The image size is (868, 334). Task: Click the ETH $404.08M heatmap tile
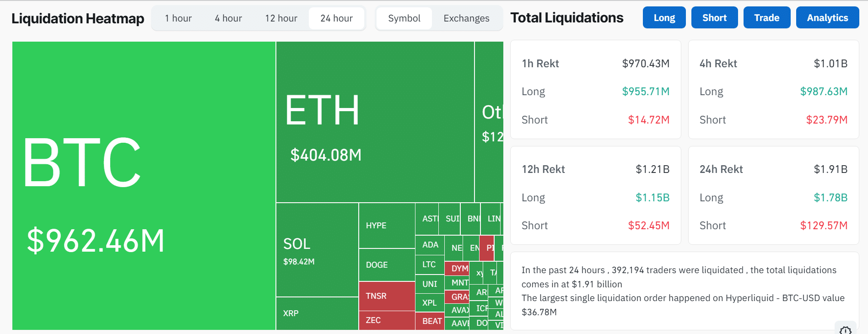[x=375, y=122]
